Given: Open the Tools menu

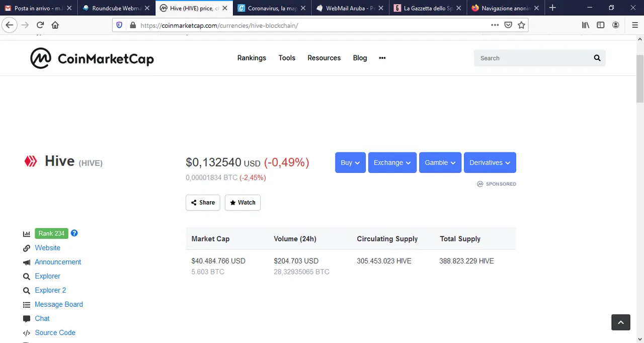Looking at the screenshot, I should (287, 58).
